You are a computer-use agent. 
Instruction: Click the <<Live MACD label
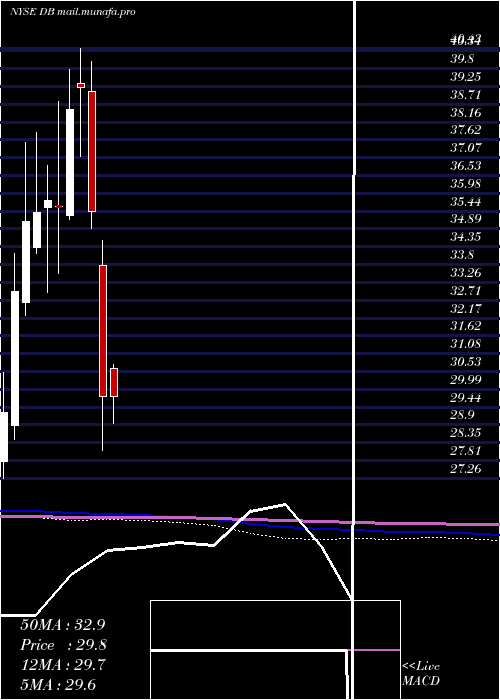tap(421, 673)
